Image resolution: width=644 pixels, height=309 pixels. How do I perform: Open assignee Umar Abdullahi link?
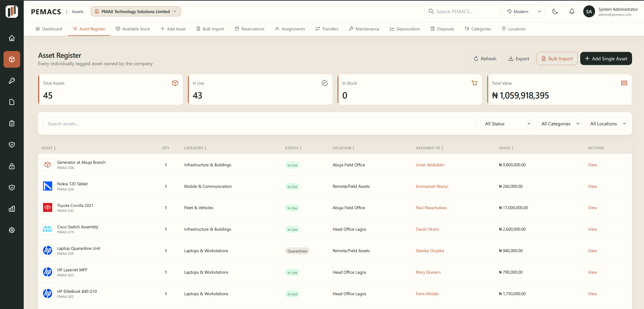click(430, 165)
